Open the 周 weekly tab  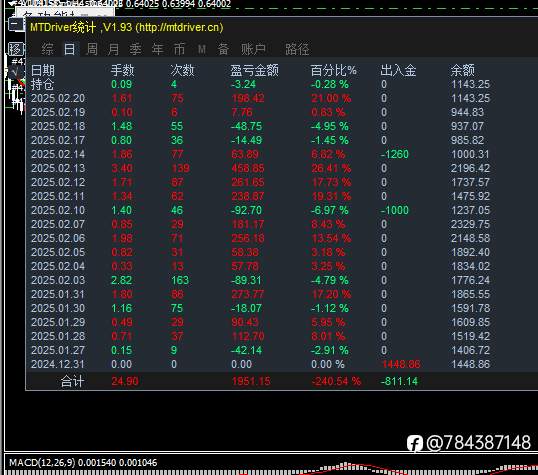(x=92, y=49)
